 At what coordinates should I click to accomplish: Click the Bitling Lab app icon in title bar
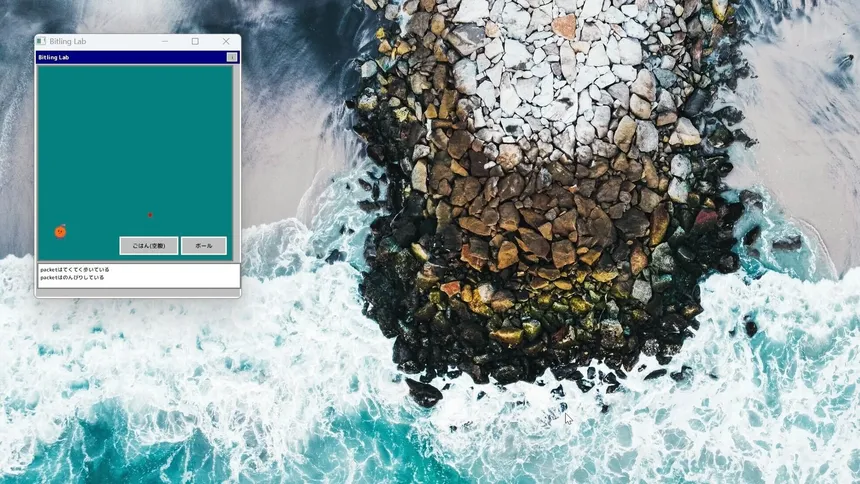pos(41,41)
